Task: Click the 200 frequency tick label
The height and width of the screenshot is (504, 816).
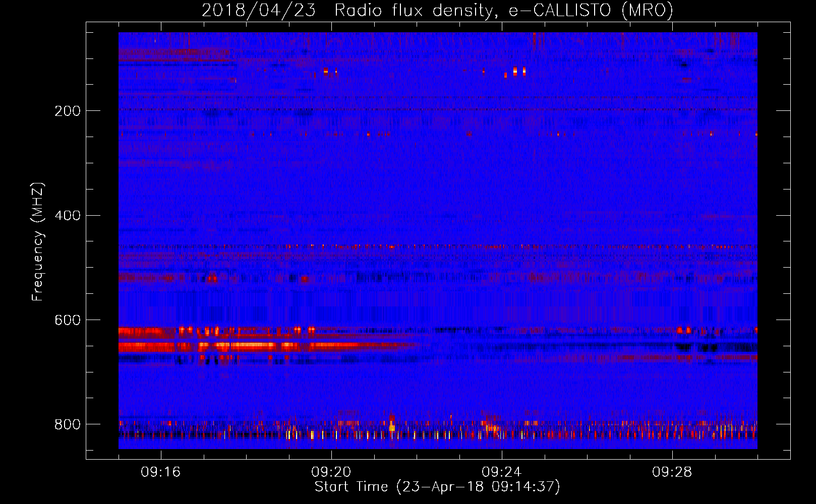Action: (x=67, y=111)
